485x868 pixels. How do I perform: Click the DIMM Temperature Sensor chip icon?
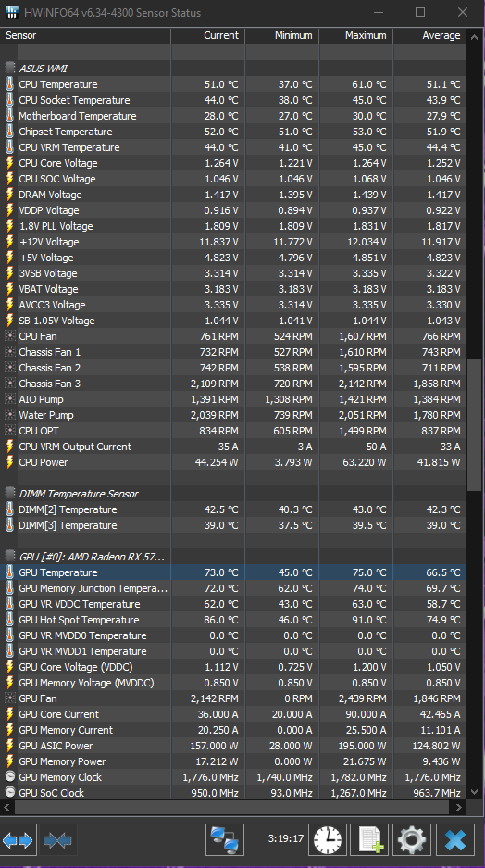tap(10, 493)
